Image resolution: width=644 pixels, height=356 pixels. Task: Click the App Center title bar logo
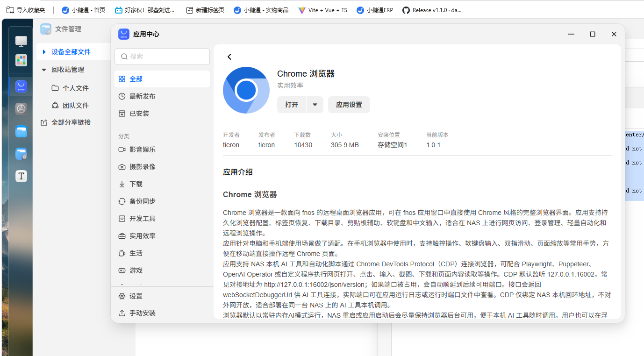(x=124, y=34)
